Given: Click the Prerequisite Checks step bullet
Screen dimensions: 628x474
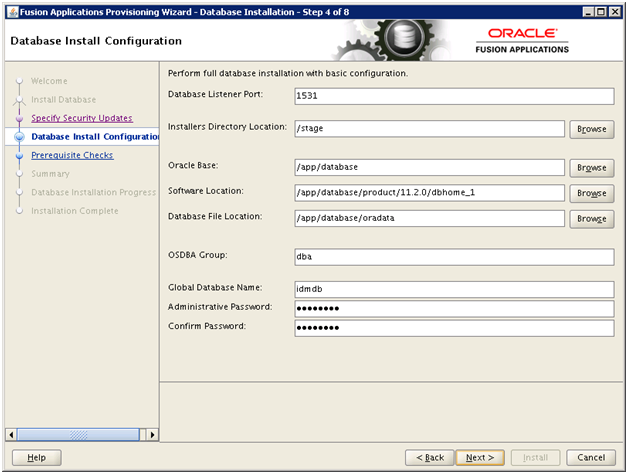Looking at the screenshot, I should [19, 155].
